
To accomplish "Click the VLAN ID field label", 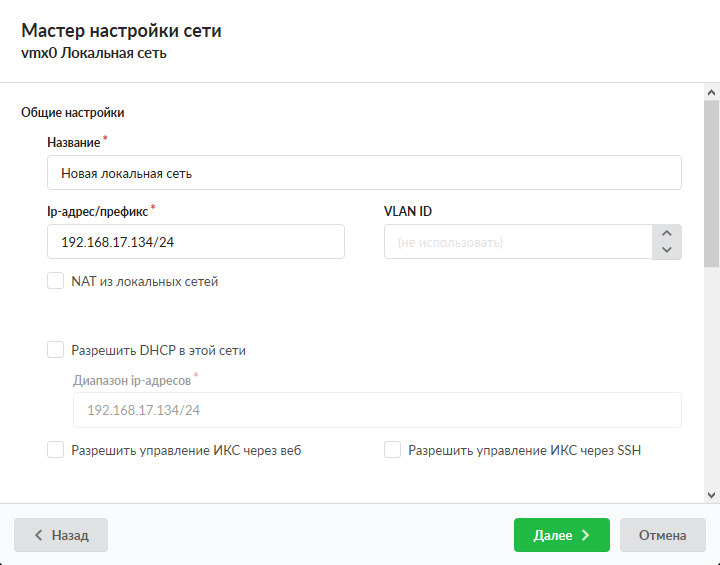I will pyautogui.click(x=408, y=211).
